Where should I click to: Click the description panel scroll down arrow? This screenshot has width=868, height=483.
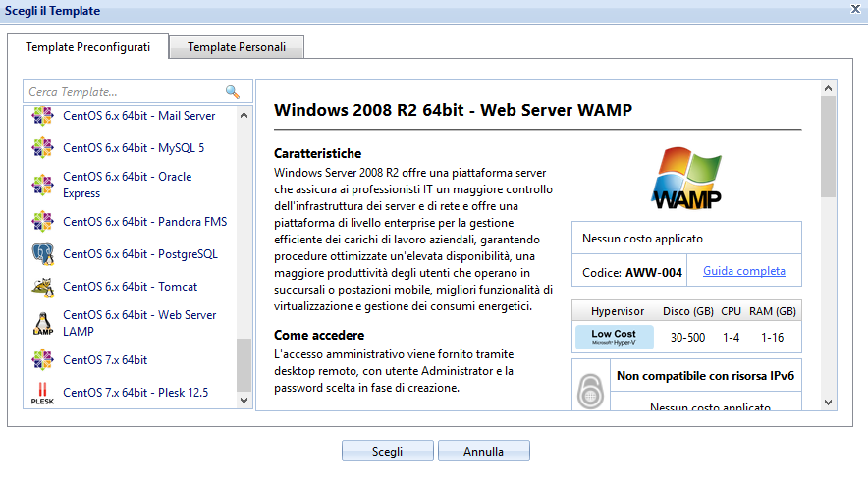click(828, 402)
